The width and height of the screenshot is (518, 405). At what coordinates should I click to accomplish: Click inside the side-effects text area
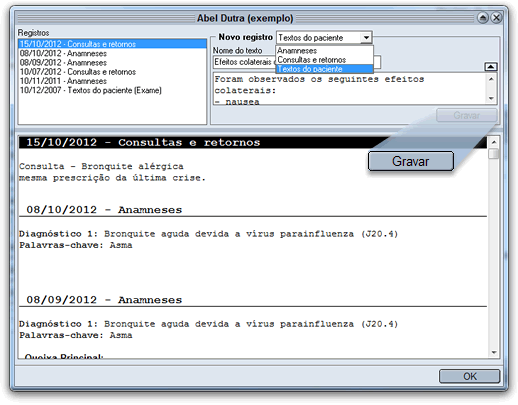[350, 89]
